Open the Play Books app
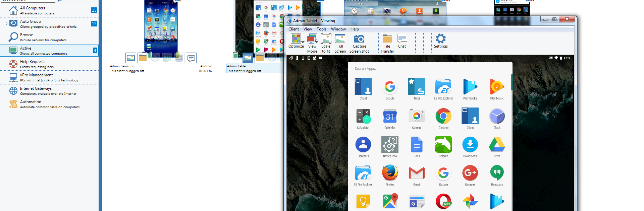644x211 pixels. click(470, 89)
